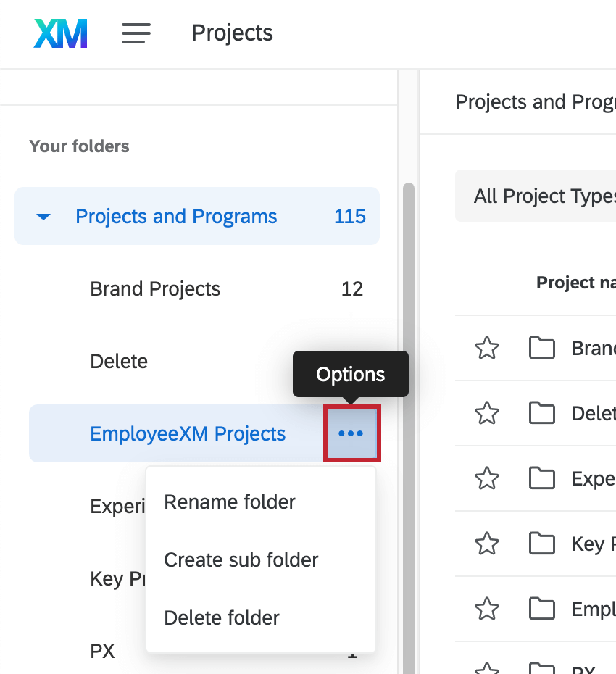The height and width of the screenshot is (674, 616).
Task: Collapse the Projects and Programs folder tree
Action: pyautogui.click(x=43, y=216)
